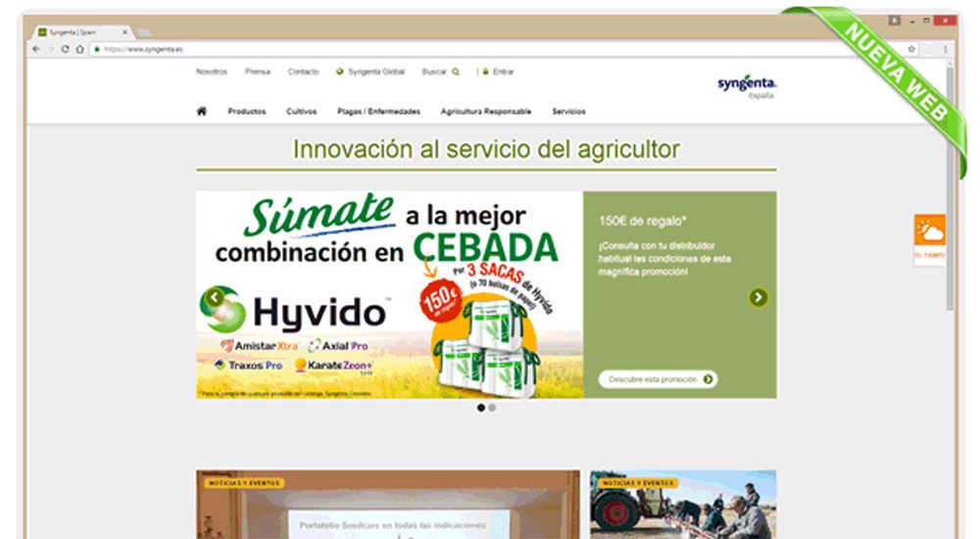Image resolution: width=980 pixels, height=539 pixels.
Task: Go to the home page icon
Action: coord(202,112)
